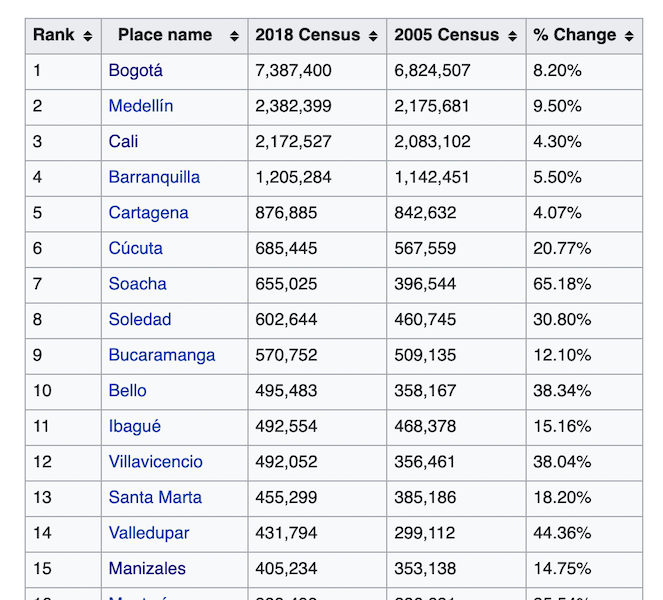Image resolution: width=663 pixels, height=600 pixels.
Task: Open the Villavicencio link
Action: [156, 462]
